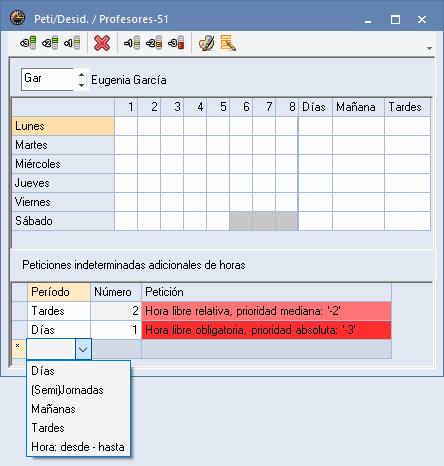The width and height of the screenshot is (444, 466).
Task: Increment the teacher spinner up arrow
Action: click(81, 74)
